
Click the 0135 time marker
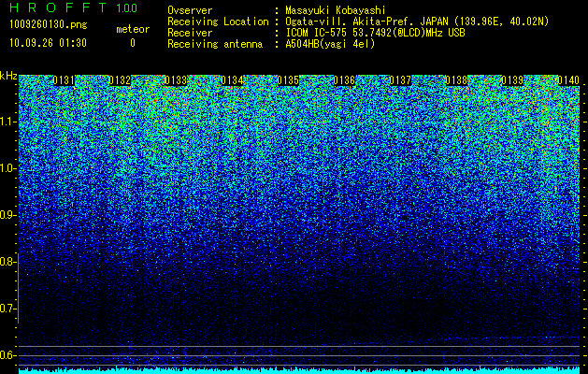pos(288,80)
